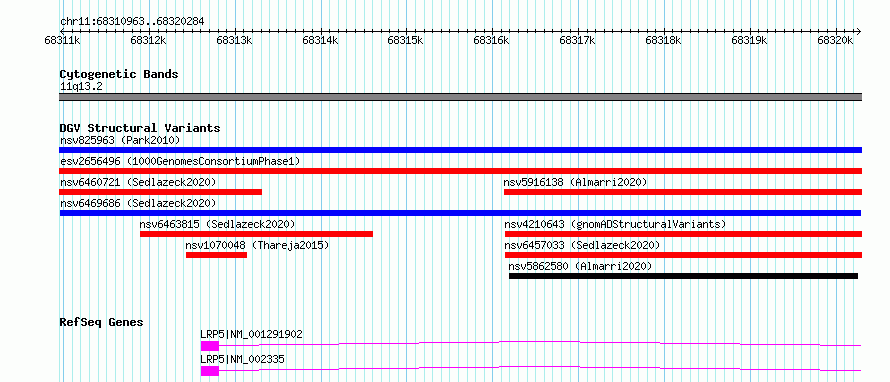This screenshot has width=890, height=382.
Task: Click the 68317k ruler tick label
Action: tap(577, 40)
